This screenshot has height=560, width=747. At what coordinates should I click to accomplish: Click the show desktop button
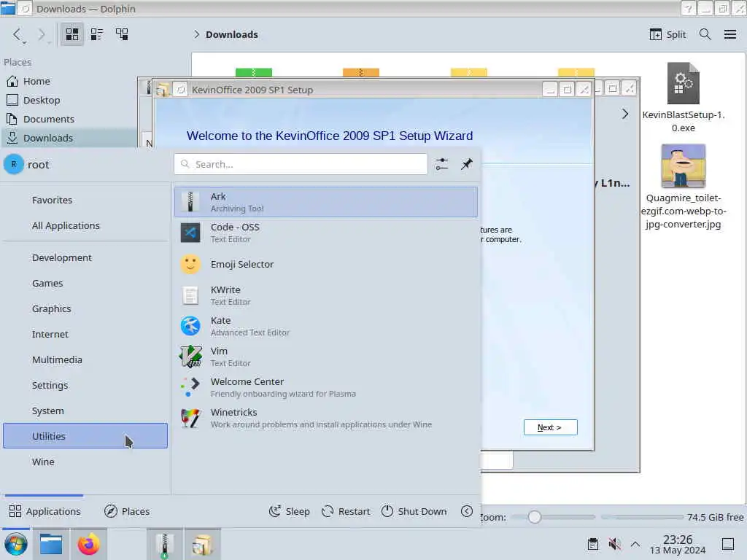(x=728, y=544)
